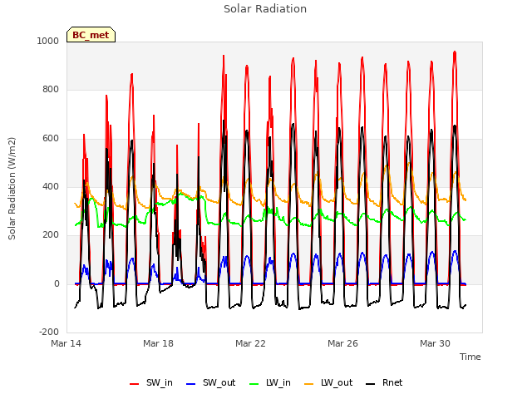Click the Solar Radiation chart title

click(265, 9)
